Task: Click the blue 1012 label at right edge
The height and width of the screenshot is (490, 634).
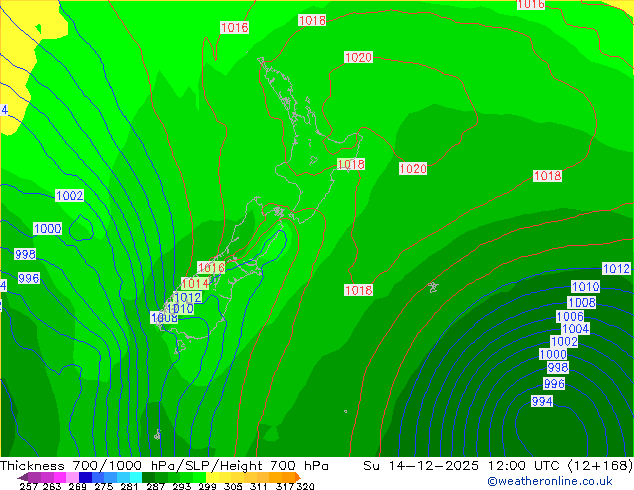Action: [x=616, y=269]
